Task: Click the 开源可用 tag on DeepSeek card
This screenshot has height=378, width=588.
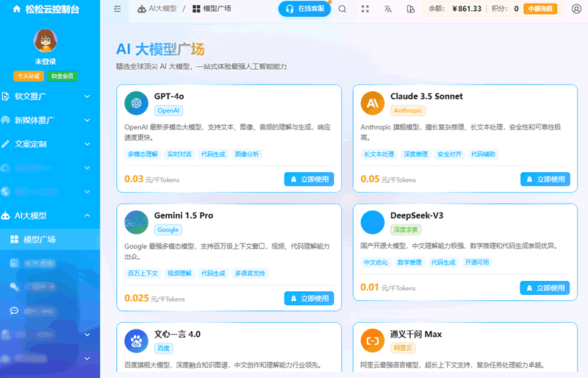Action: click(x=477, y=263)
